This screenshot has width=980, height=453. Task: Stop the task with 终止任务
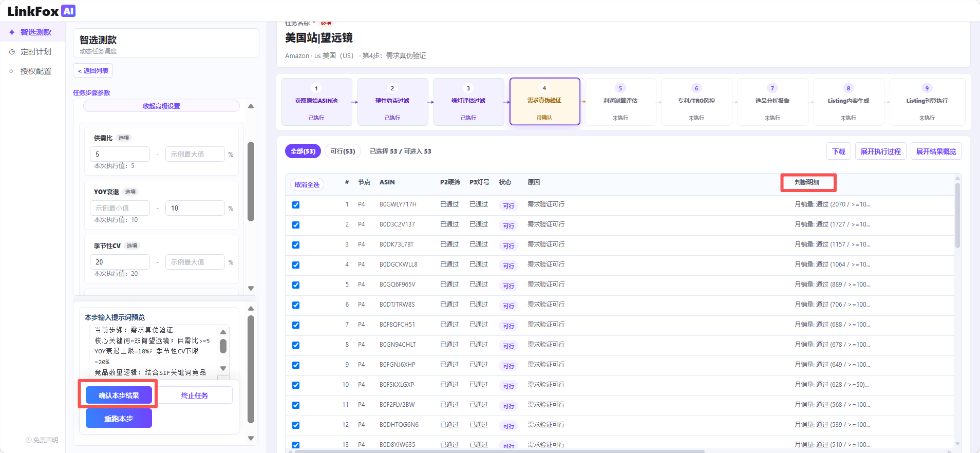coord(195,395)
